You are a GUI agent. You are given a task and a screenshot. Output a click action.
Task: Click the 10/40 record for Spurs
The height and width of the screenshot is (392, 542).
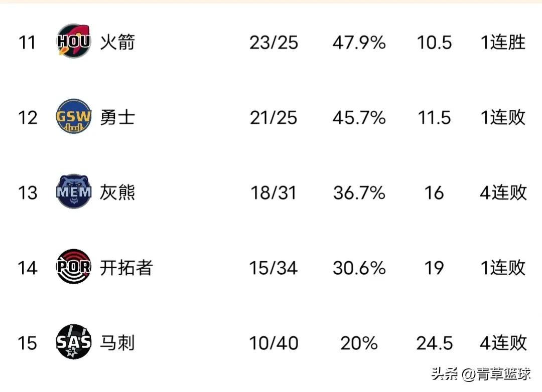[x=274, y=343]
